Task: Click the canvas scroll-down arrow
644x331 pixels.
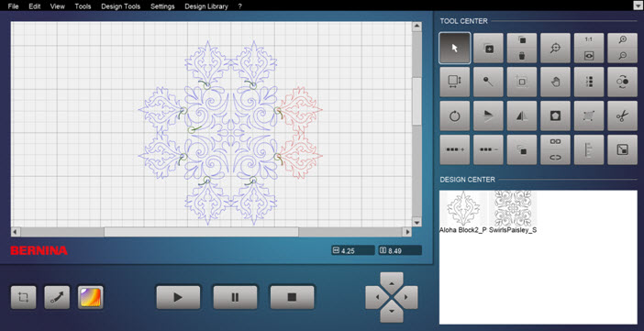Action: click(x=416, y=222)
